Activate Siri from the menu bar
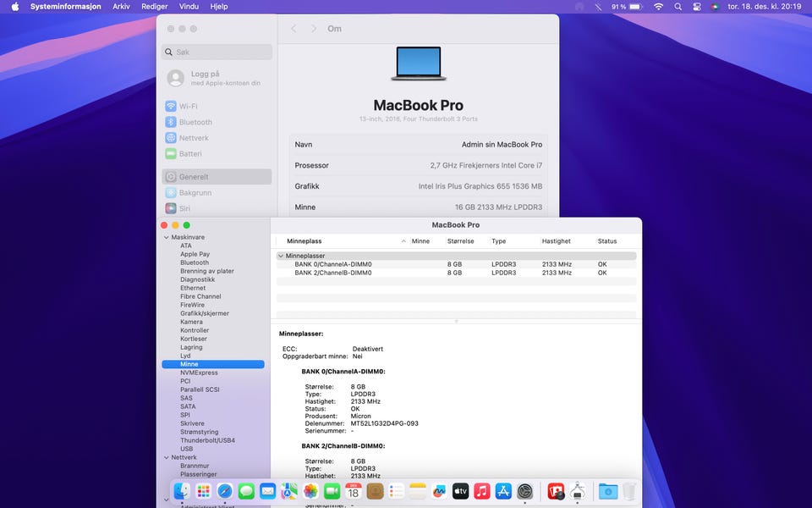Viewport: 812px width, 508px height. point(716,7)
